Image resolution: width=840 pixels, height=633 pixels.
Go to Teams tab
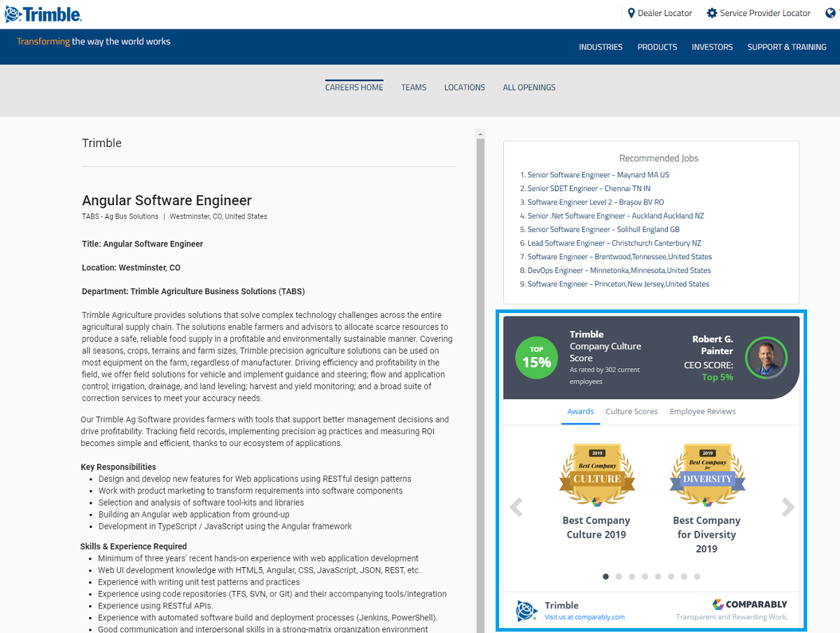[414, 88]
